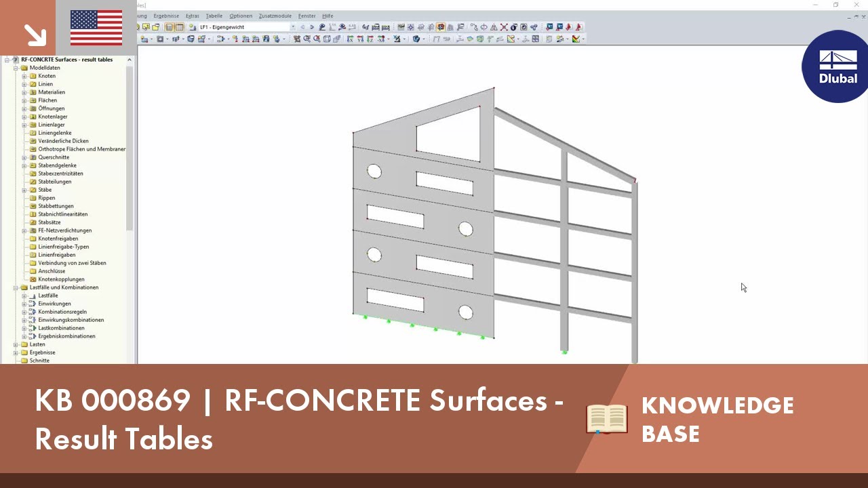Toggle the navigator panel toolbar button

pyautogui.click(x=170, y=27)
